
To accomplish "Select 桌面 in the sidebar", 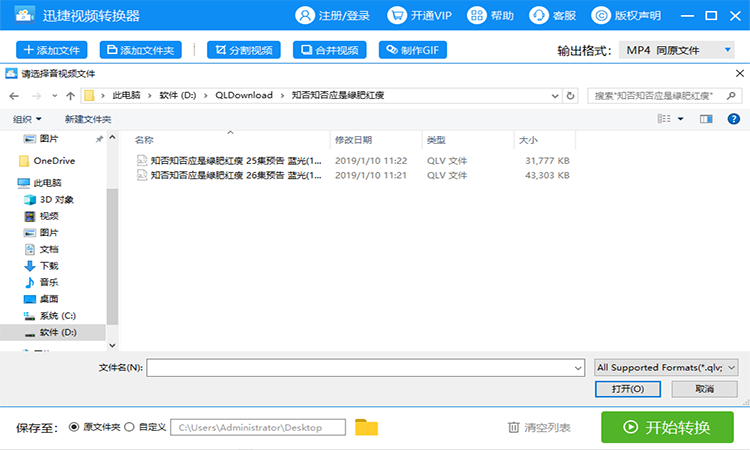I will tap(42, 299).
